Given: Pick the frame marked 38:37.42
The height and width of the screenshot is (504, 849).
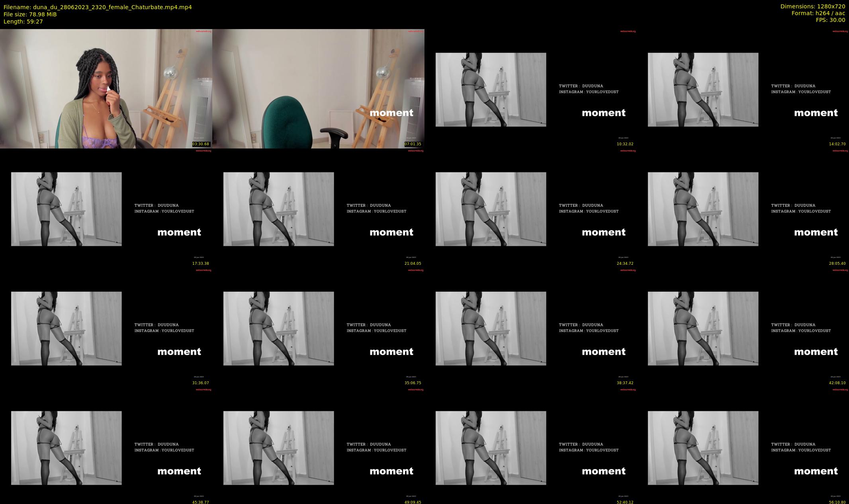Looking at the screenshot, I should [530, 327].
